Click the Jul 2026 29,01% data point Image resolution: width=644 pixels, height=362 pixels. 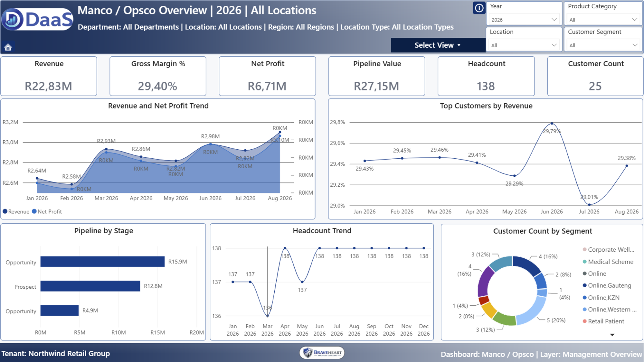tap(589, 205)
